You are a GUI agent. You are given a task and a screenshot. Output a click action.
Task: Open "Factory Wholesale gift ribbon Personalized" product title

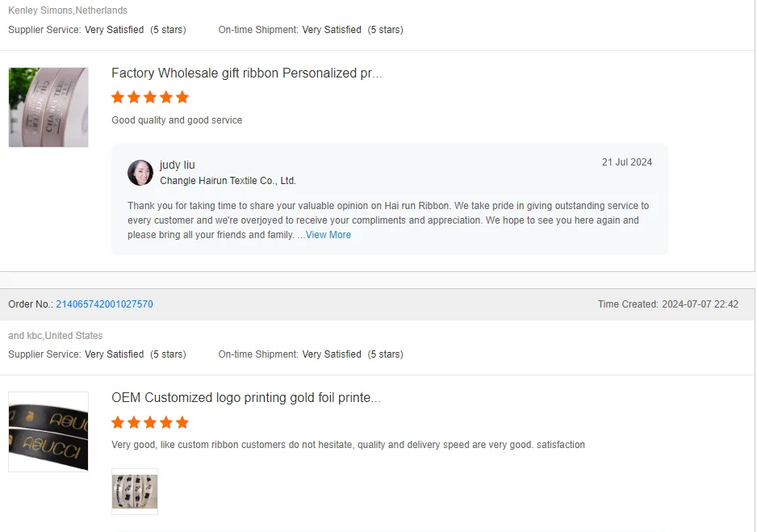click(x=246, y=73)
